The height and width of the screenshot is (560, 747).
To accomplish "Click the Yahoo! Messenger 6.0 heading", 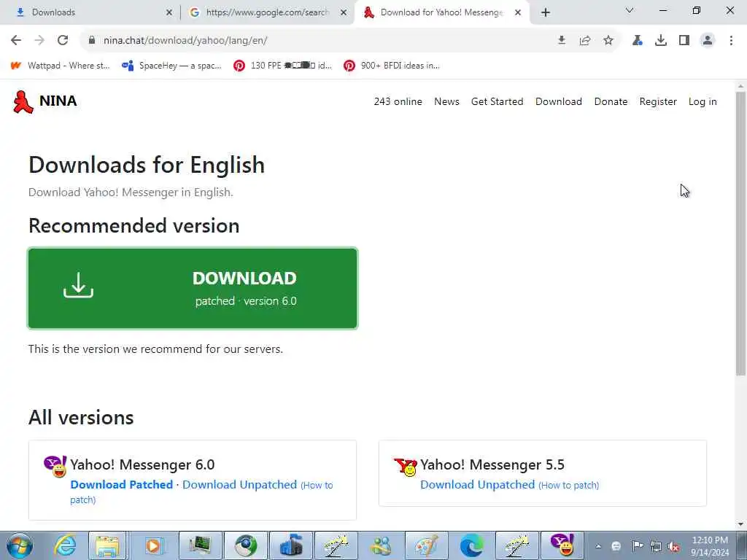I will coord(142,464).
